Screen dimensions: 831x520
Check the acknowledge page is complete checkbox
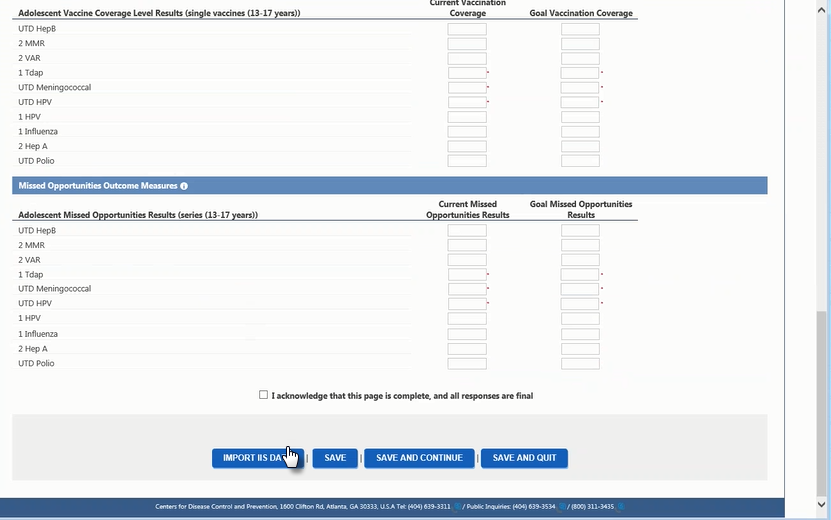[263, 395]
